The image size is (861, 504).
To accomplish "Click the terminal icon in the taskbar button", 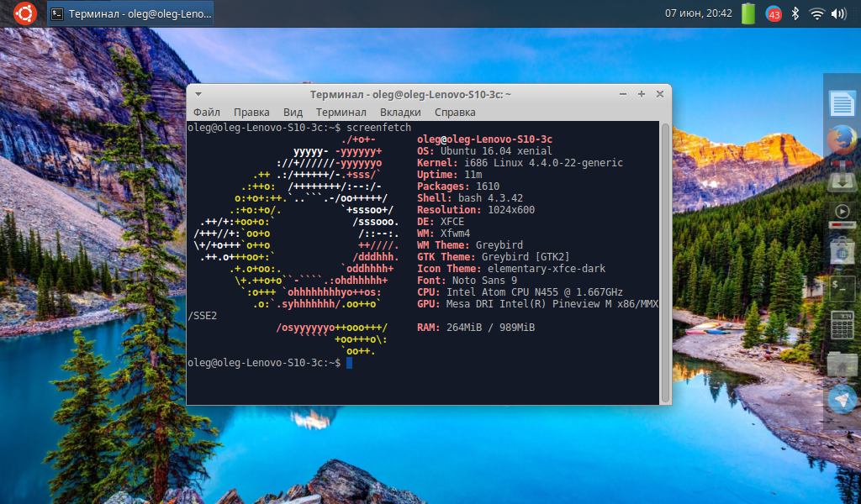I will point(57,13).
